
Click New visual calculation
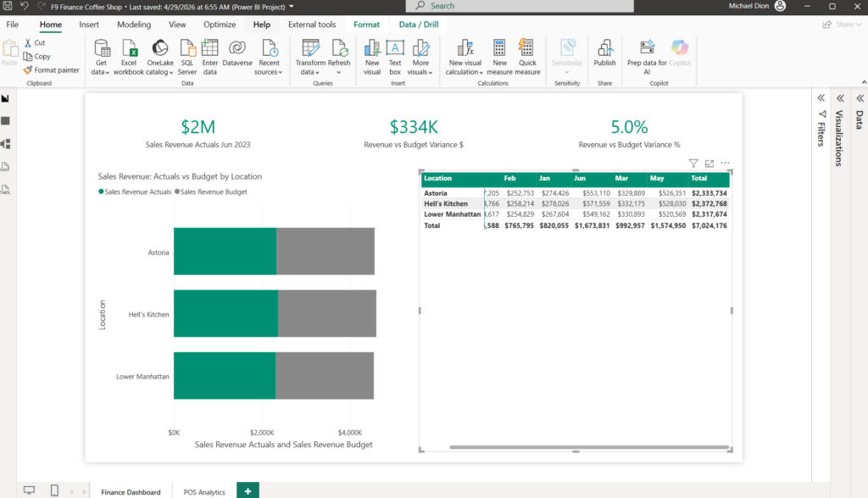pyautogui.click(x=465, y=57)
